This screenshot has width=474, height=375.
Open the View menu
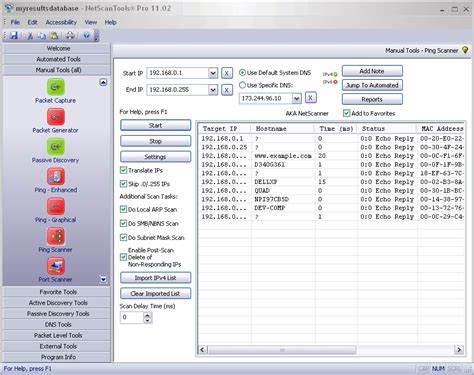point(91,22)
